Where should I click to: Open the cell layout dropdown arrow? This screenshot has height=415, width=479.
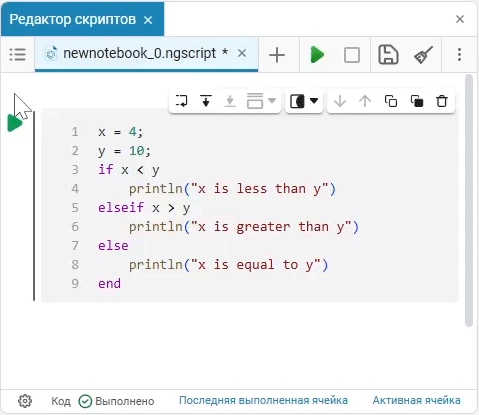tap(272, 100)
